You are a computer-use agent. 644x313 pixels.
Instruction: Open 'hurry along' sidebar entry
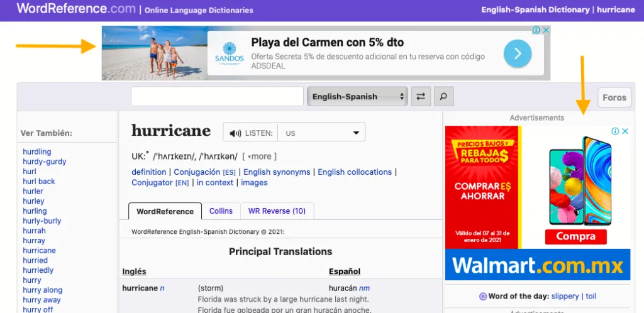(x=42, y=290)
